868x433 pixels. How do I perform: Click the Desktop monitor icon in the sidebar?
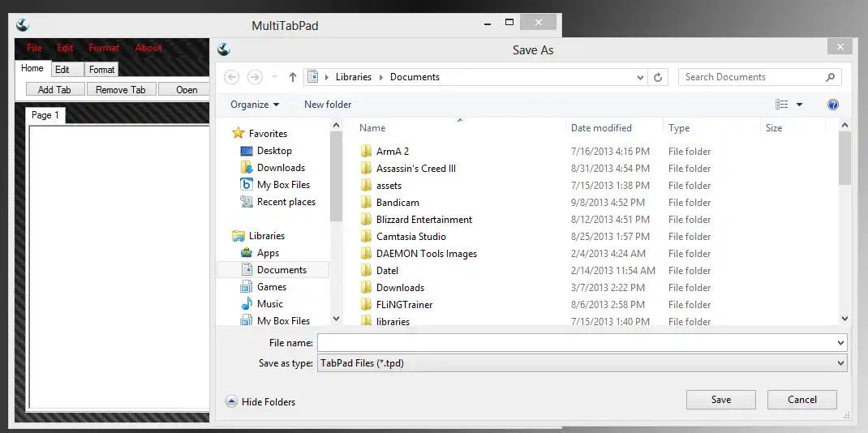coord(247,151)
